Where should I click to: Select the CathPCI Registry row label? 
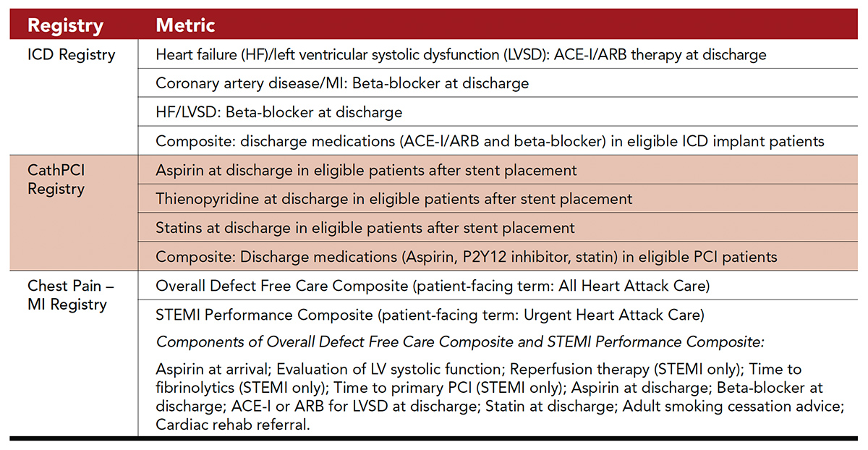[56, 180]
